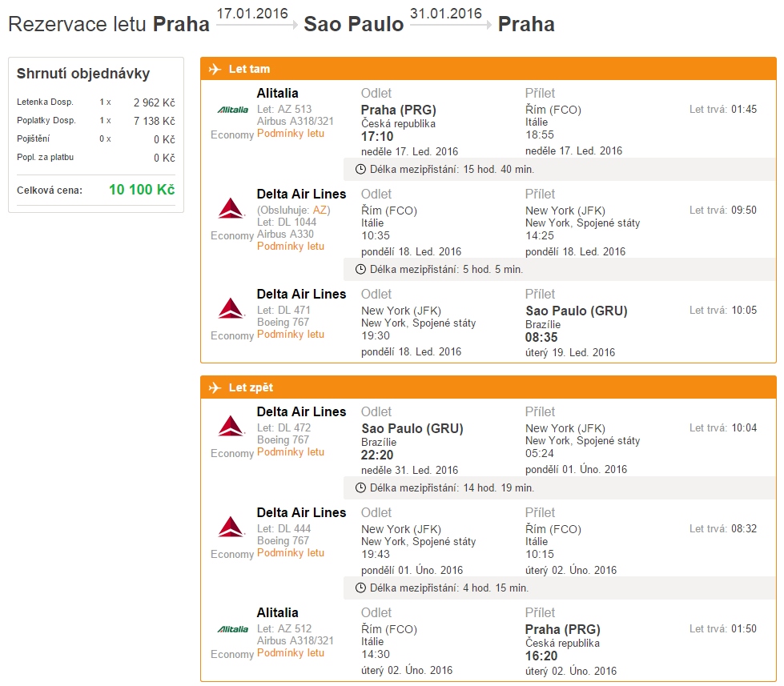Click the clock icon by 15 hod. 40 min. layover
Viewport: 784px width, 686px height.
pos(360,170)
